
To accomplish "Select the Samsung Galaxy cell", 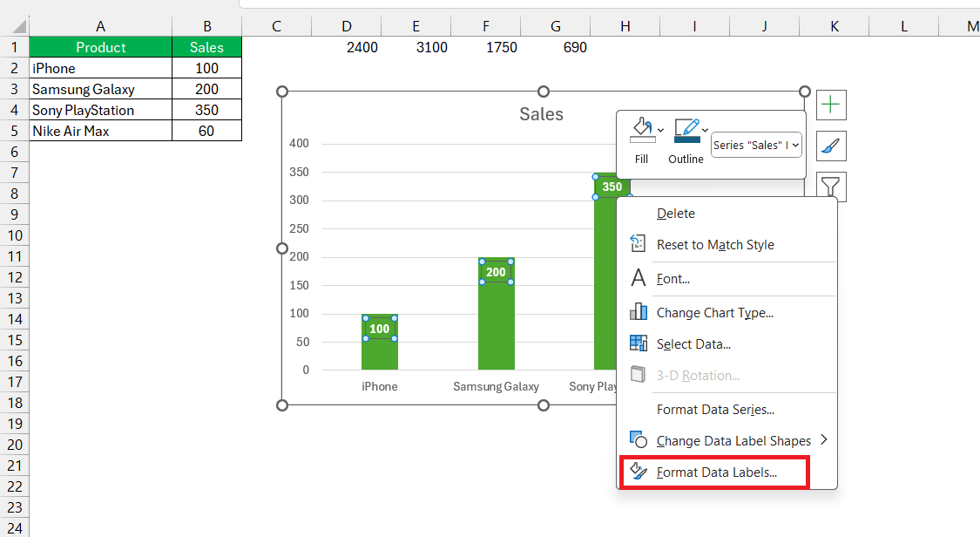I will 101,90.
